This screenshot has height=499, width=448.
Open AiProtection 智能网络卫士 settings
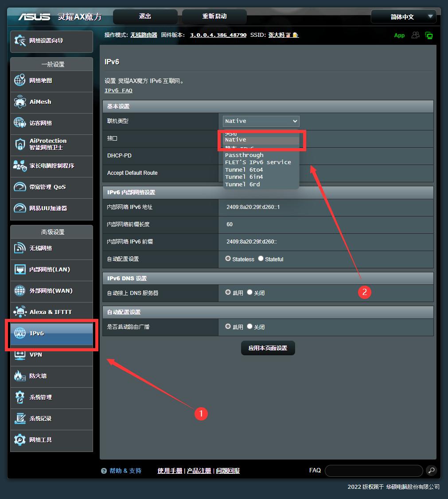pyautogui.click(x=49, y=145)
